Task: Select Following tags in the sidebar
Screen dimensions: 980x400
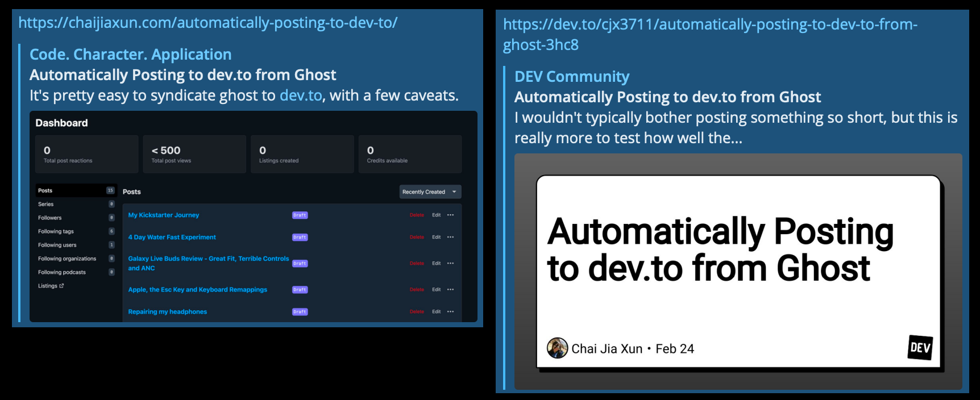Action: (x=76, y=231)
